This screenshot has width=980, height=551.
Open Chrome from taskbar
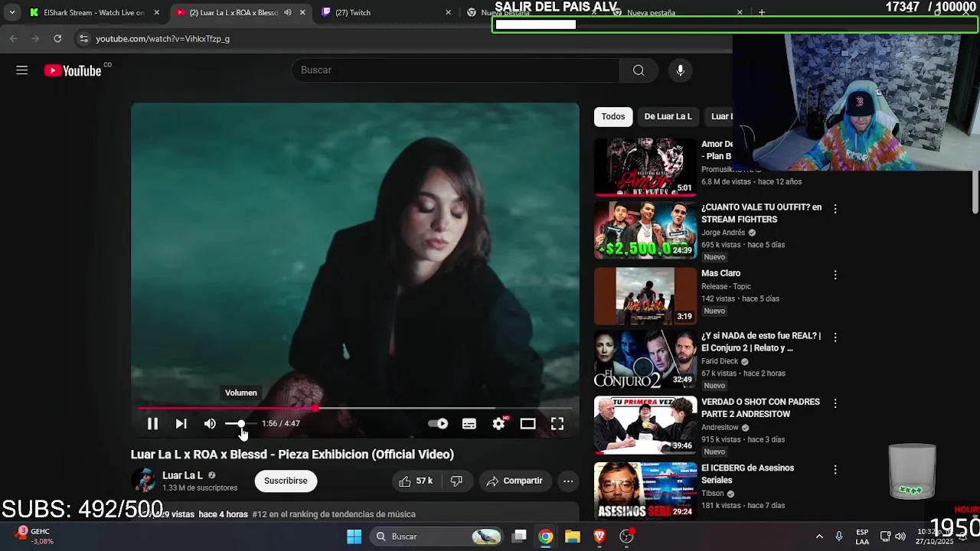point(545,536)
